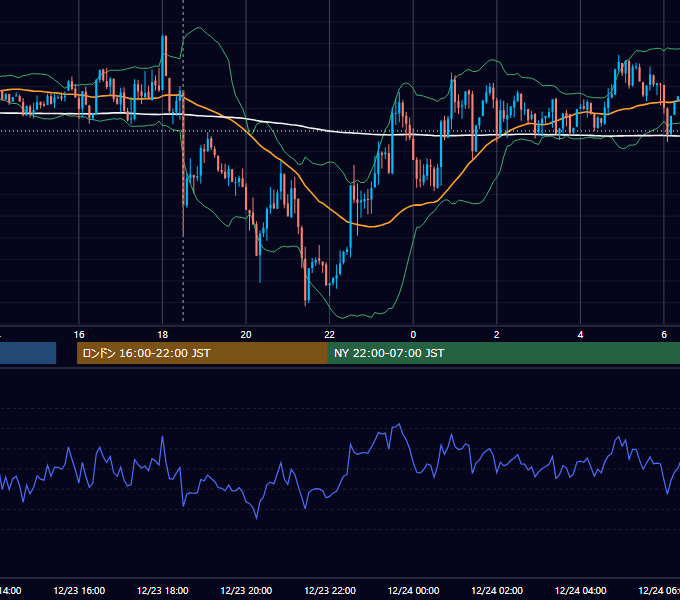Click the 16 hour axis label
The image size is (680, 600).
coord(79,334)
